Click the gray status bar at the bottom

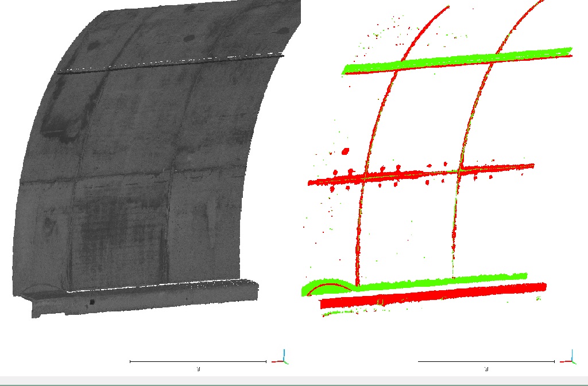[294, 381]
